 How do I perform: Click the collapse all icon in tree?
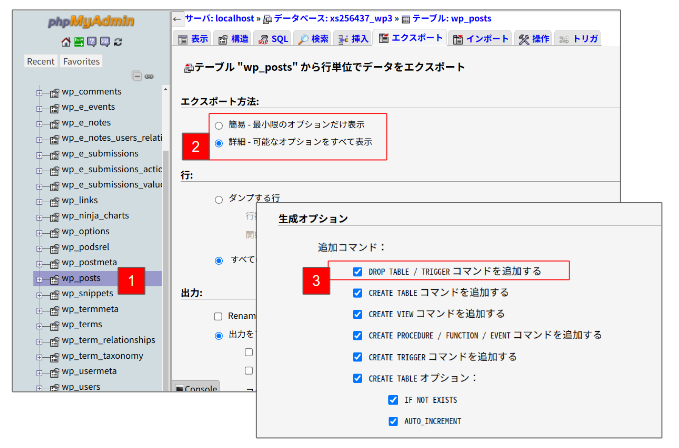(136, 76)
